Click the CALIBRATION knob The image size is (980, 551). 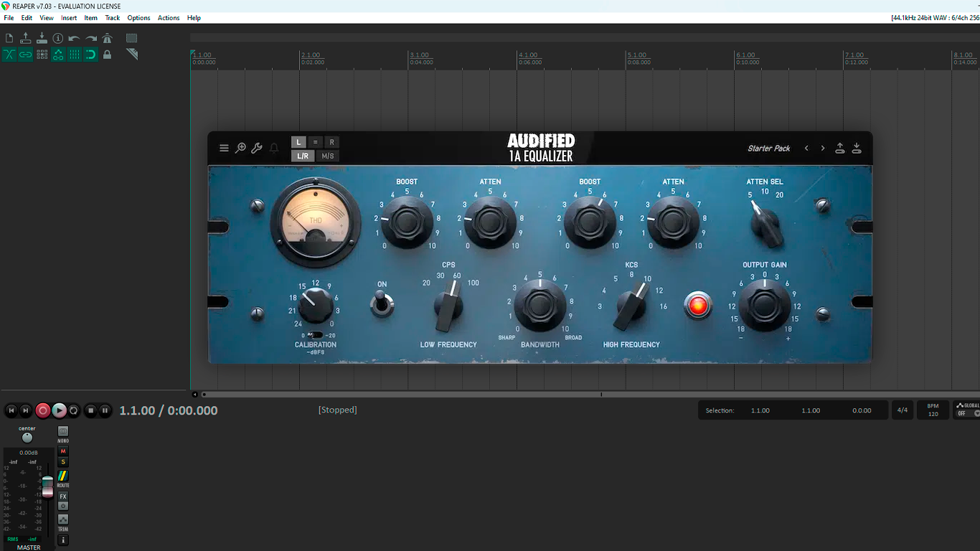point(316,306)
